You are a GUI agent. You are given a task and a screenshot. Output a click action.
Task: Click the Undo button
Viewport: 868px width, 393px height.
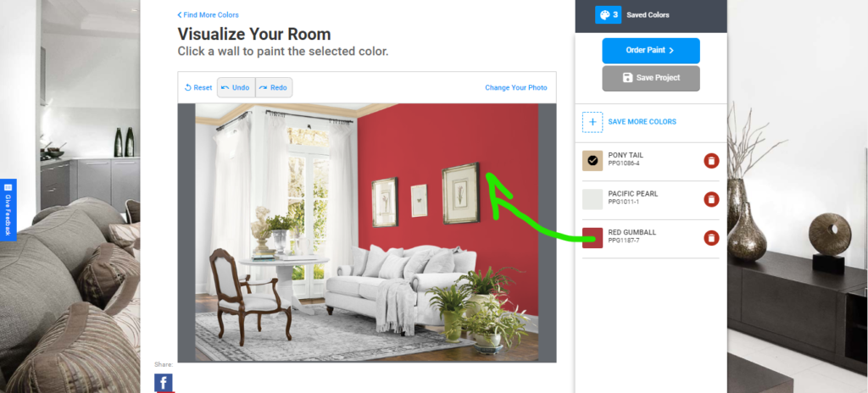(236, 87)
